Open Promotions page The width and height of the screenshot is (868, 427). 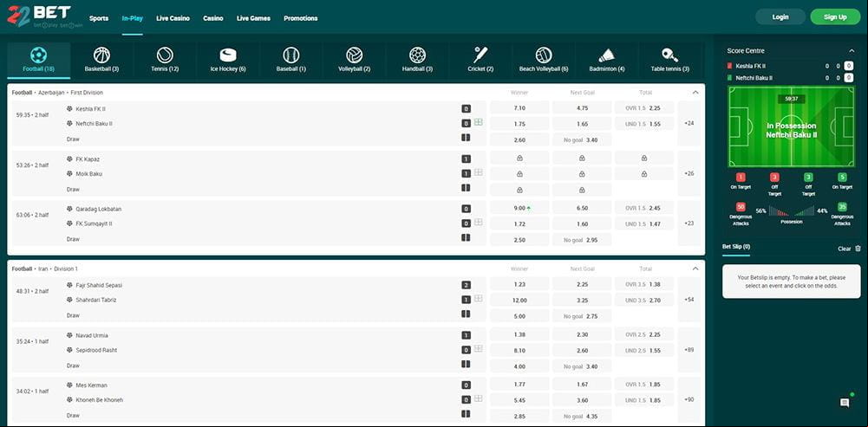(x=301, y=18)
